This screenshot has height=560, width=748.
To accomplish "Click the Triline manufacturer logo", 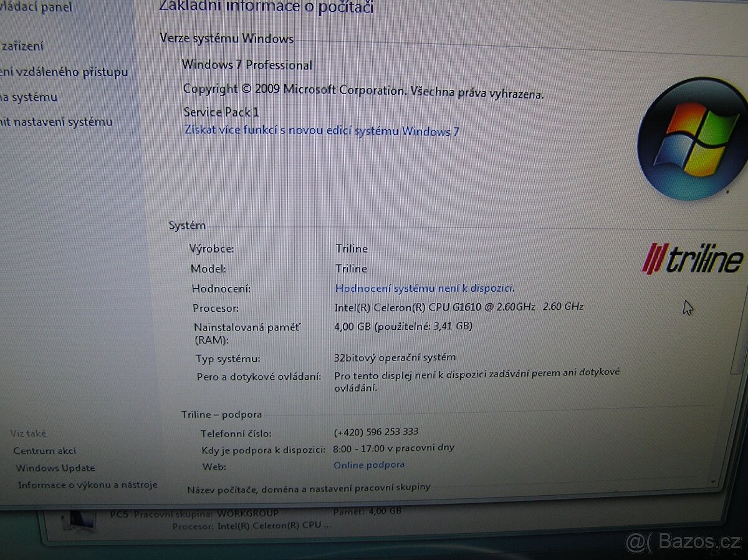I will [x=693, y=258].
